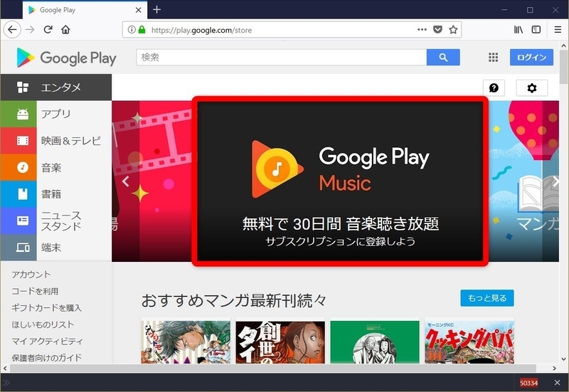Show previous banner with left chevron
This screenshot has height=392, width=569.
click(125, 181)
